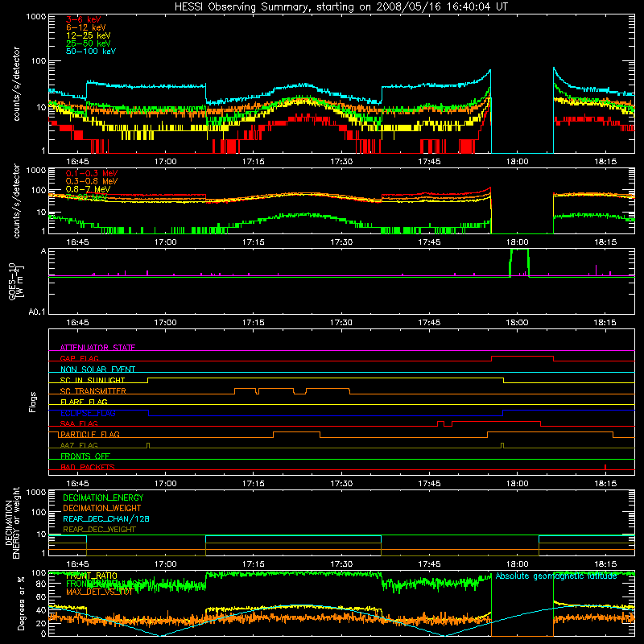Click the Degrees or % axis label
The image size is (644, 644).
click(21, 603)
